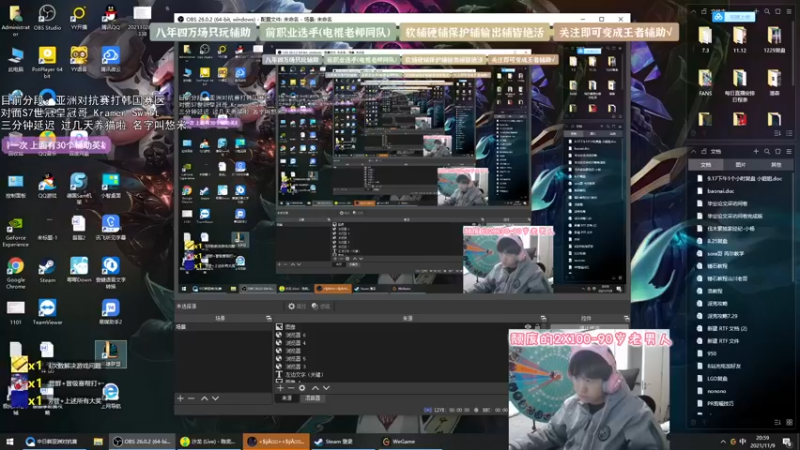Open the 11.12 folder thumbnail in the upper panel

coord(739,40)
